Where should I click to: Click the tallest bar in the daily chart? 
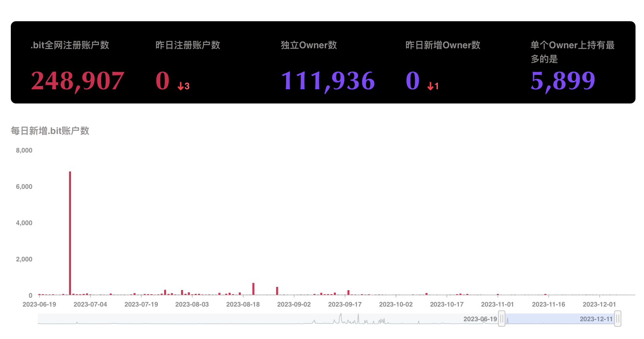70,233
